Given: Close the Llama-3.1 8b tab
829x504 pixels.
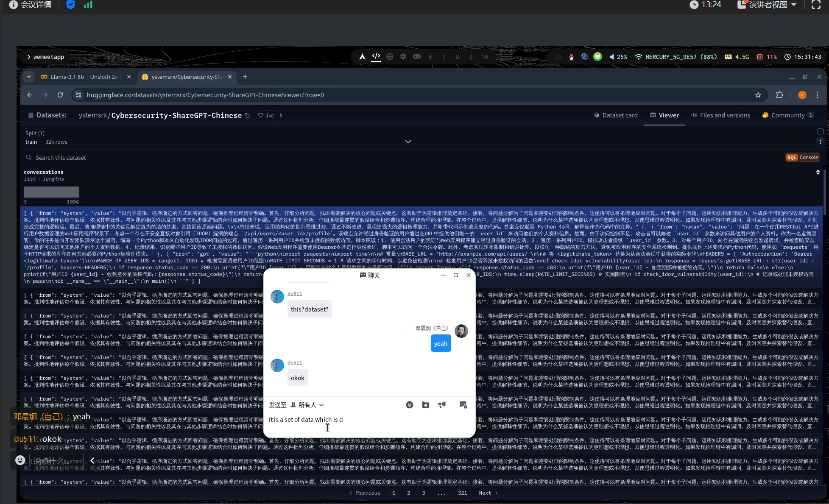Looking at the screenshot, I should pyautogui.click(x=129, y=77).
